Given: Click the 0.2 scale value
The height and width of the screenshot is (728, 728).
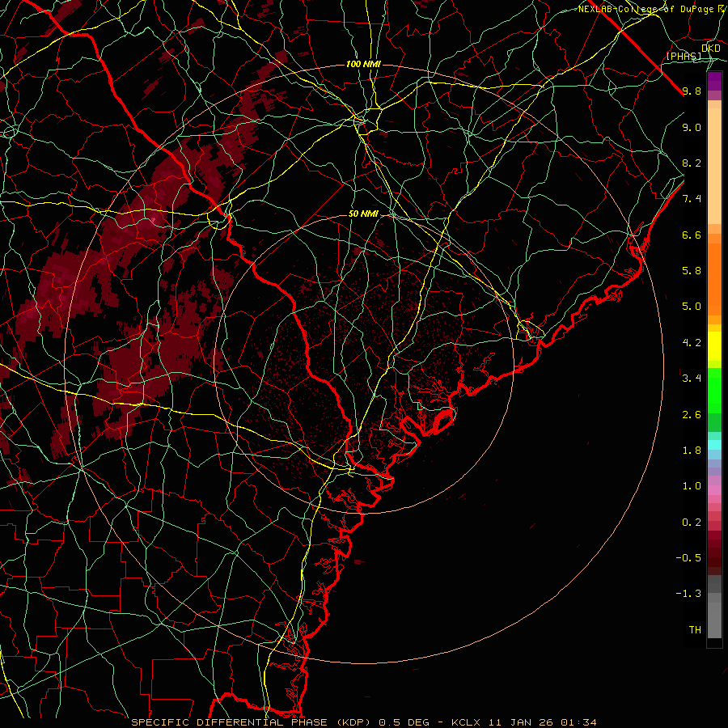Looking at the screenshot, I should pyautogui.click(x=692, y=523).
